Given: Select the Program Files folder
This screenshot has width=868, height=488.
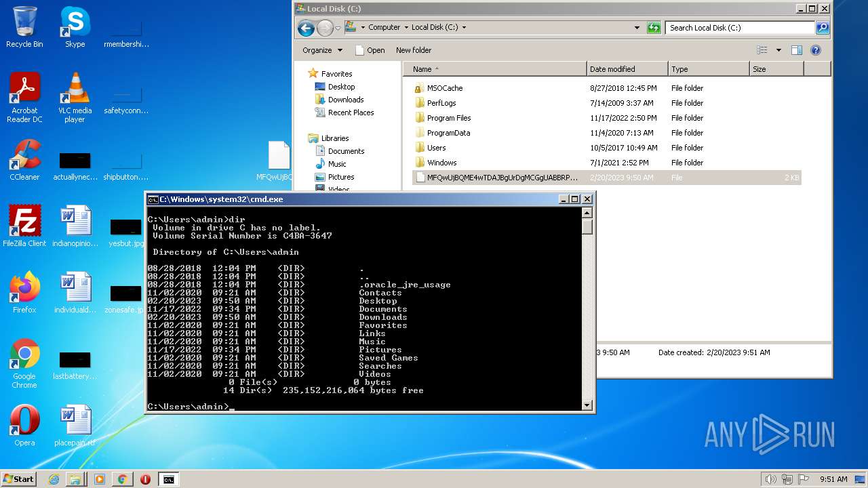Looking at the screenshot, I should coord(442,118).
